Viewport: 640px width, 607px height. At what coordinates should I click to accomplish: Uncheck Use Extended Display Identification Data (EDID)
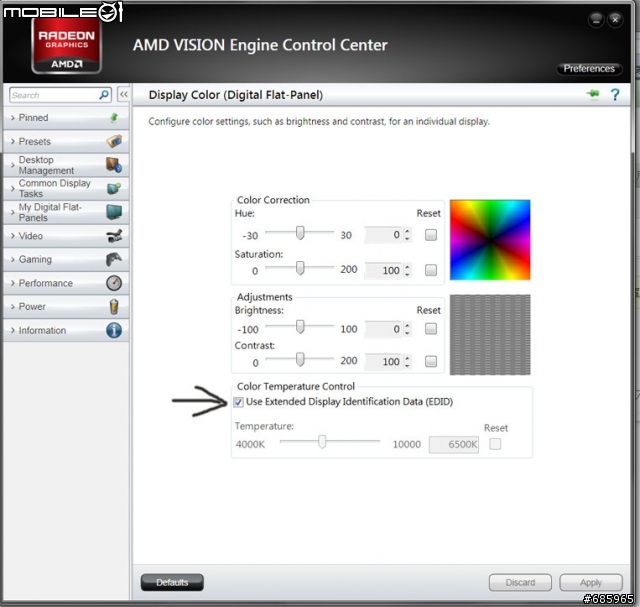(x=239, y=402)
